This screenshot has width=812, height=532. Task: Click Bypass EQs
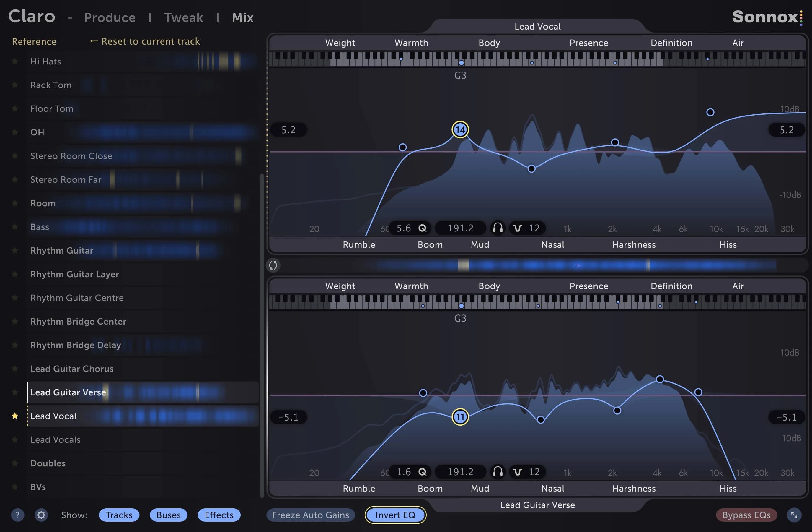(746, 515)
